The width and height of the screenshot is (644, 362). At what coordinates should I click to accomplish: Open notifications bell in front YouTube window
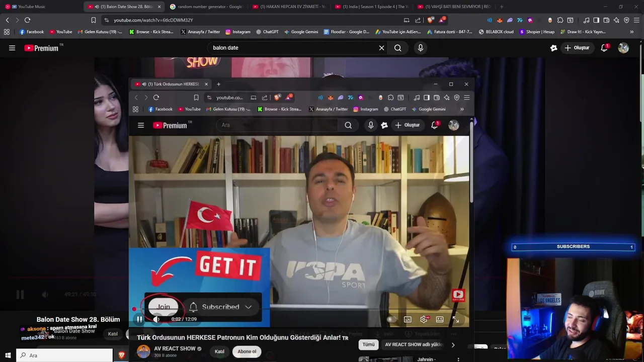[435, 125]
